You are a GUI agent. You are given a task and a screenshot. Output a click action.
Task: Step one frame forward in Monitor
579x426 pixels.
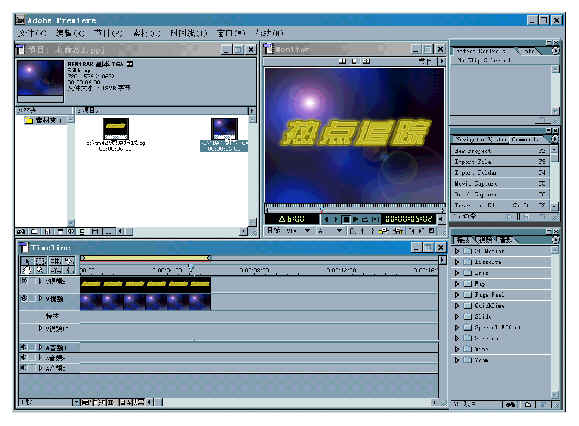(336, 219)
